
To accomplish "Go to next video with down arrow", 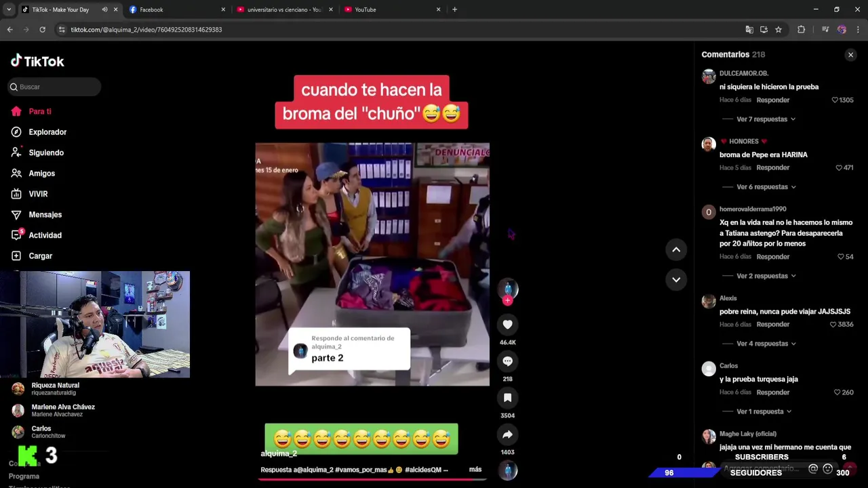I will pyautogui.click(x=676, y=279).
